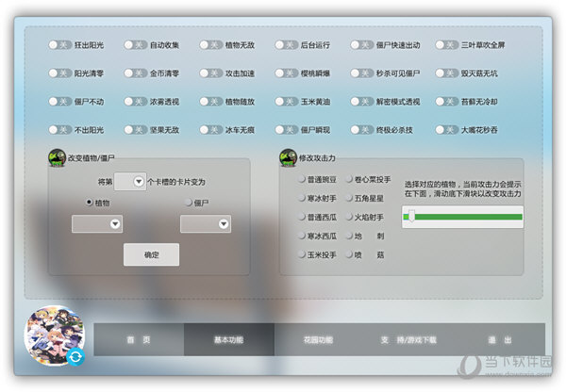Toggle 坚果无敌 switch
Screen dimensions: 566x392
[x=136, y=129]
